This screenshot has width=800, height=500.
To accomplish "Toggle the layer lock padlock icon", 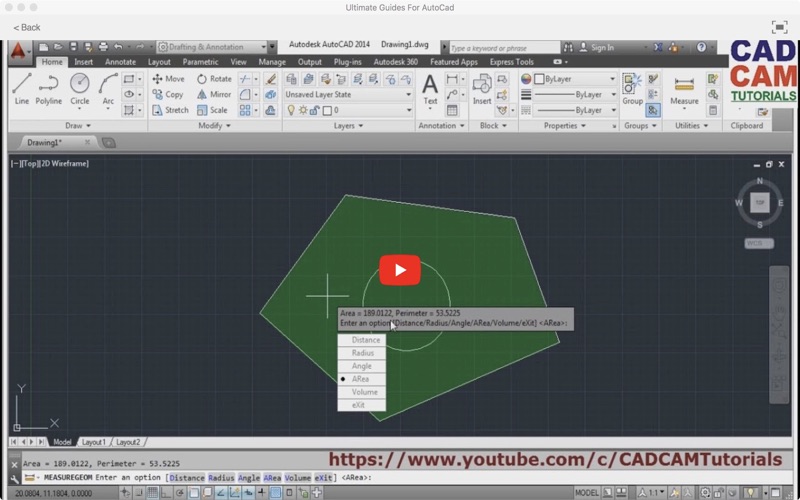I will 314,110.
